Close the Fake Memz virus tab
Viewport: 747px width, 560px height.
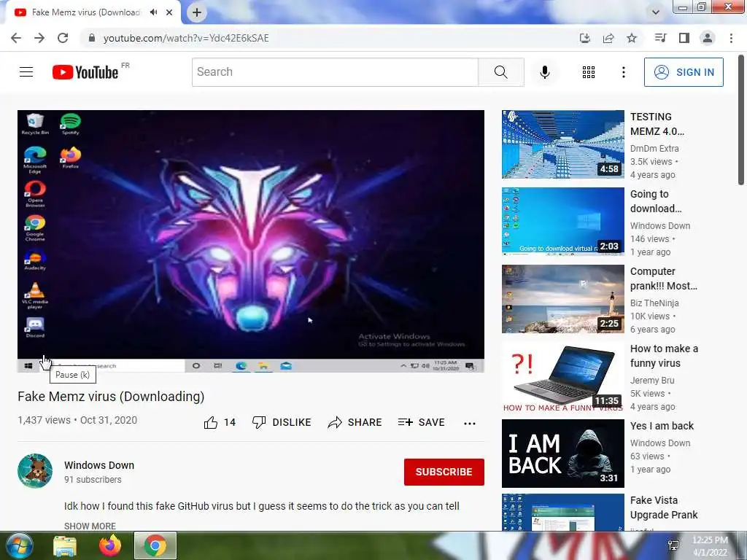(169, 12)
